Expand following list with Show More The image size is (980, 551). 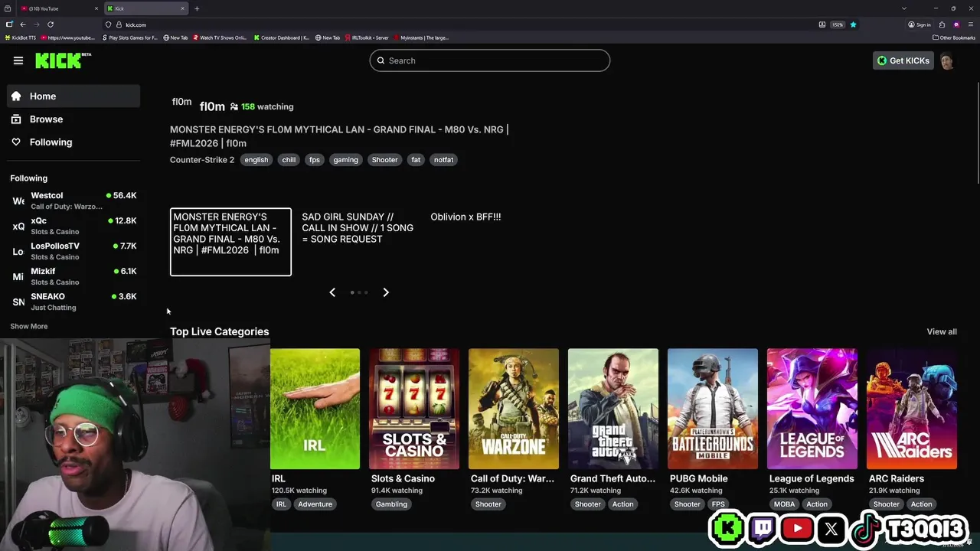click(29, 326)
